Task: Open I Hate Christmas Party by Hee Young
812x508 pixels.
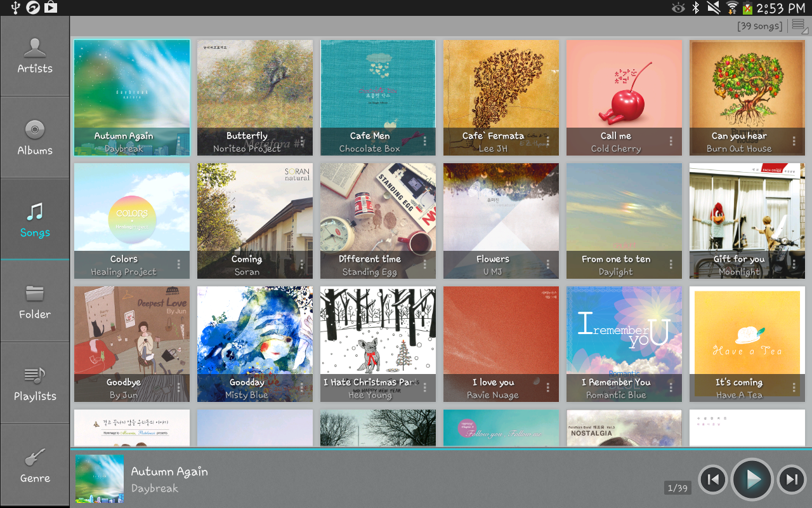Action: (377, 344)
